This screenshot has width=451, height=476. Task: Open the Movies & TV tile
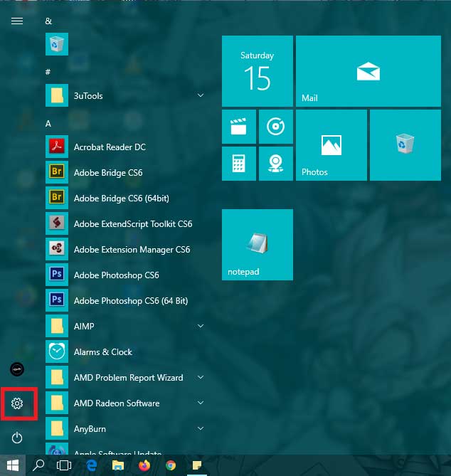point(239,127)
